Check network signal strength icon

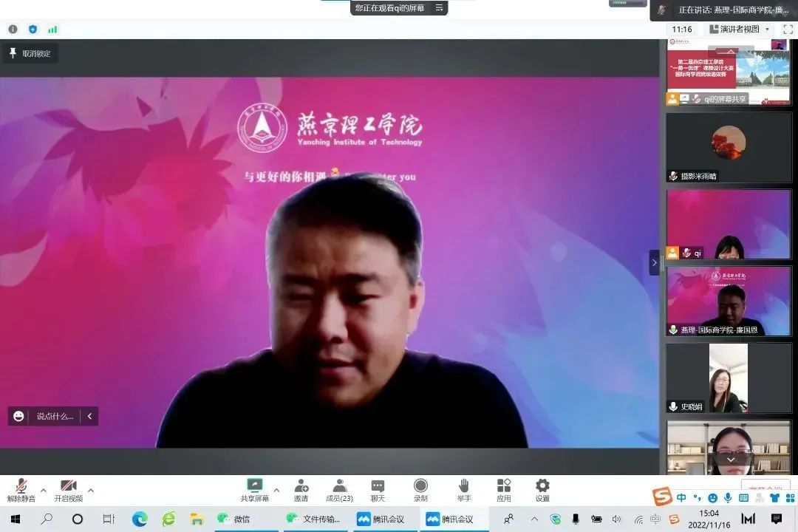tap(52, 30)
